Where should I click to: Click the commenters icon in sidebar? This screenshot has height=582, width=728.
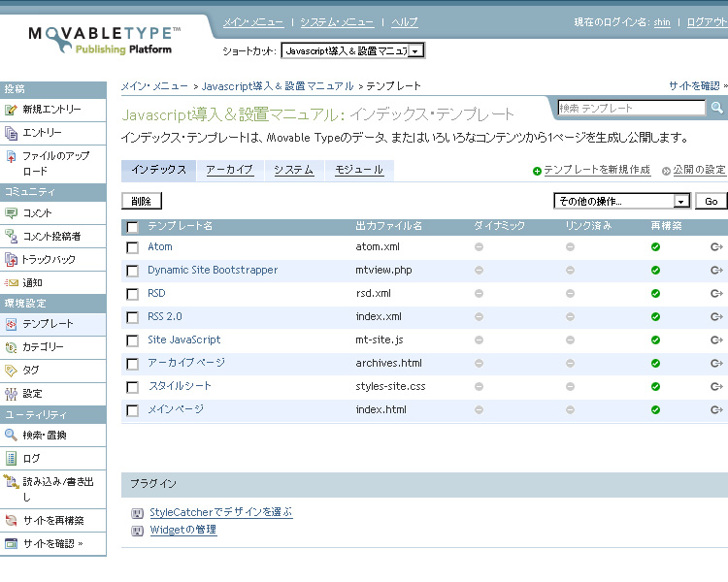(x=11, y=237)
